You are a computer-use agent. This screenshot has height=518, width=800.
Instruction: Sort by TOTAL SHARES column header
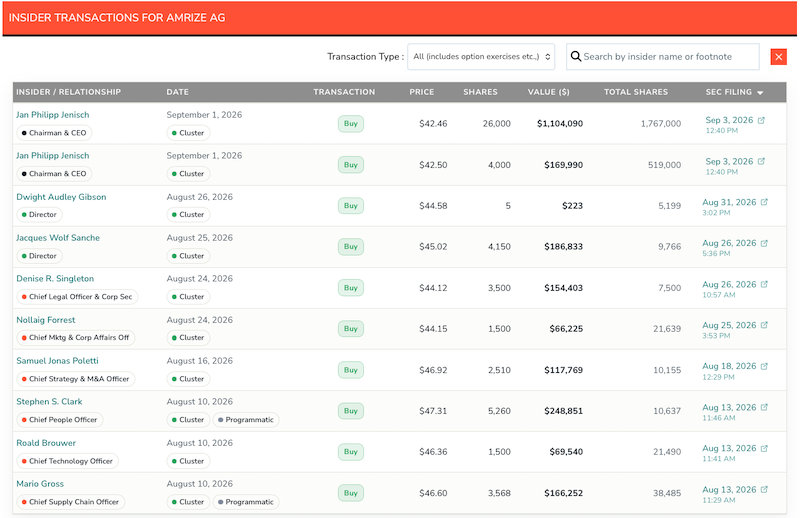coord(636,92)
